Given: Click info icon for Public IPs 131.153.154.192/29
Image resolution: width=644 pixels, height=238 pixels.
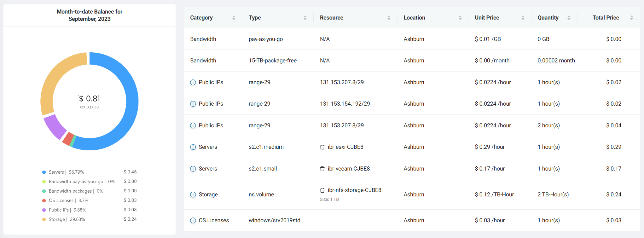Looking at the screenshot, I should [x=193, y=104].
